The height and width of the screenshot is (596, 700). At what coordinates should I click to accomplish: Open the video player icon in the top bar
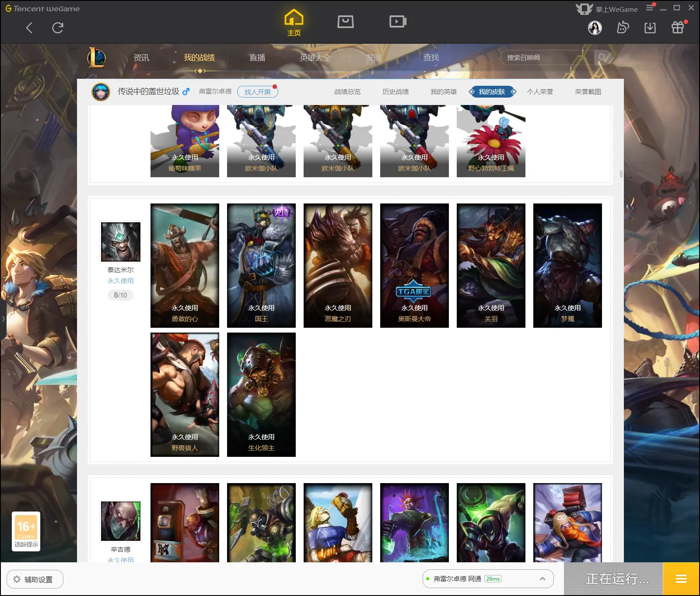(398, 21)
